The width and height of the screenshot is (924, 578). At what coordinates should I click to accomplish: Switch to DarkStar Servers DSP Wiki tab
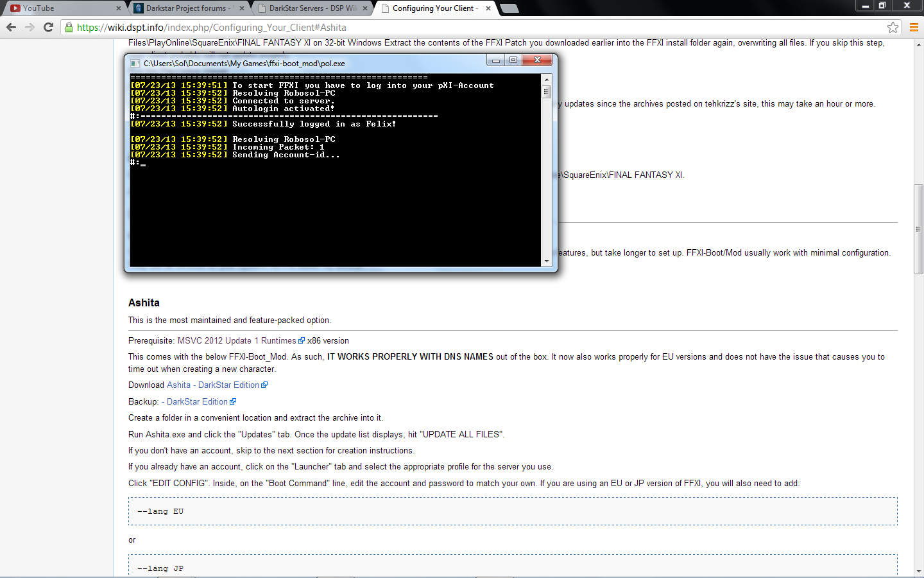311,8
